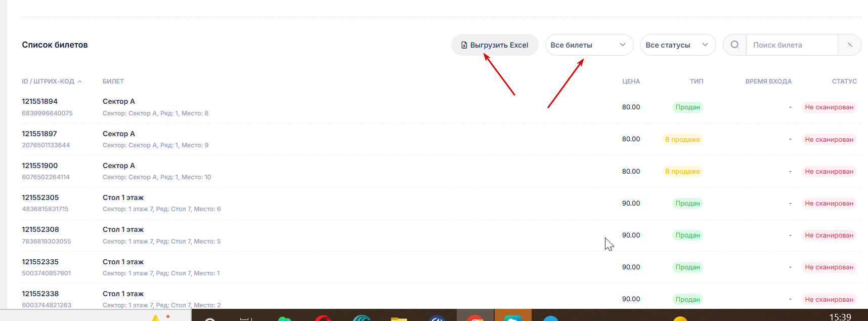Click the БИЛЕТ column header

point(113,82)
